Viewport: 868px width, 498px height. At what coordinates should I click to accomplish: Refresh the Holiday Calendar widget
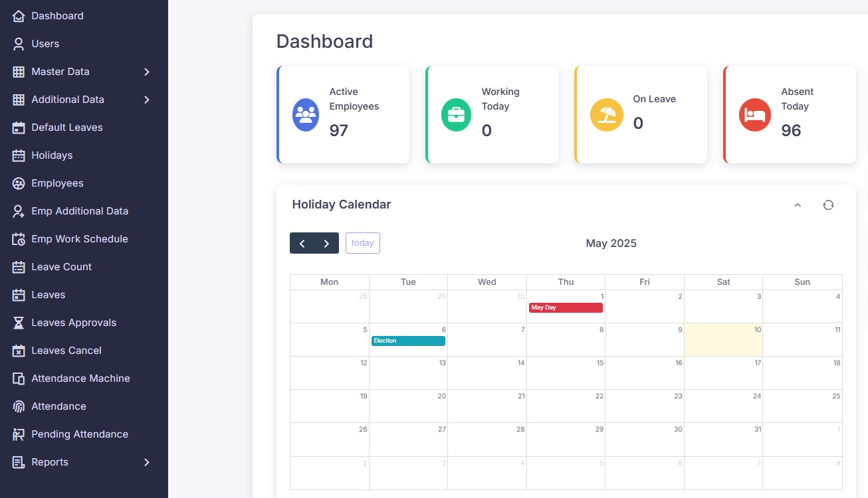[828, 205]
